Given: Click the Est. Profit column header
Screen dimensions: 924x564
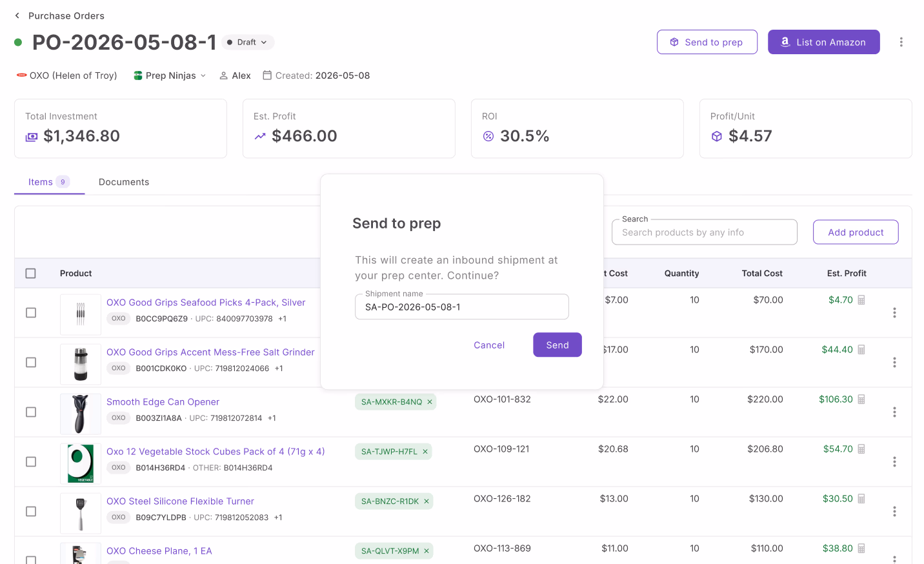Looking at the screenshot, I should (847, 274).
